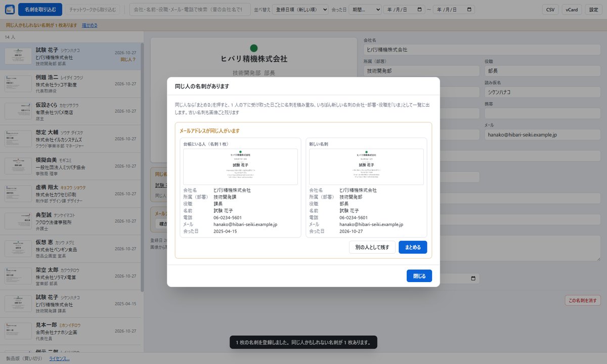Click the card list vertical scrollbar
The width and height of the screenshot is (607, 364).
(142, 167)
